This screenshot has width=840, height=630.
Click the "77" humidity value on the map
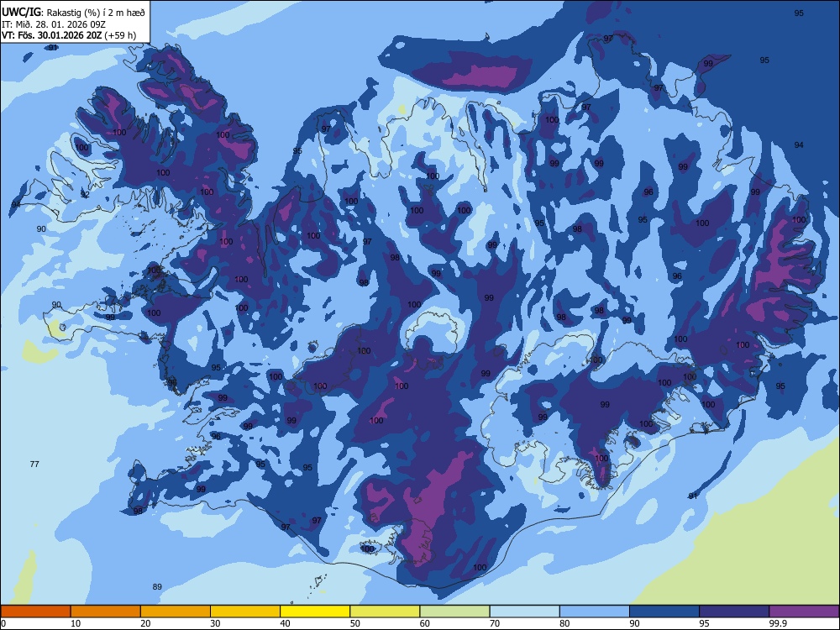(34, 464)
